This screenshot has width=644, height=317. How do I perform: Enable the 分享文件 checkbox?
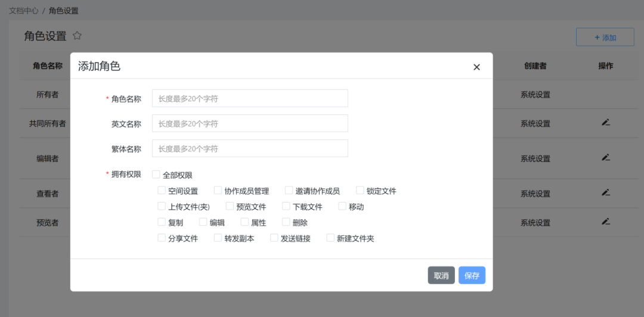162,238
